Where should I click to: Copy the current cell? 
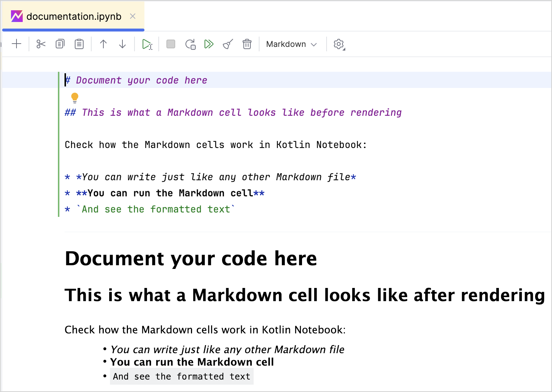click(60, 44)
